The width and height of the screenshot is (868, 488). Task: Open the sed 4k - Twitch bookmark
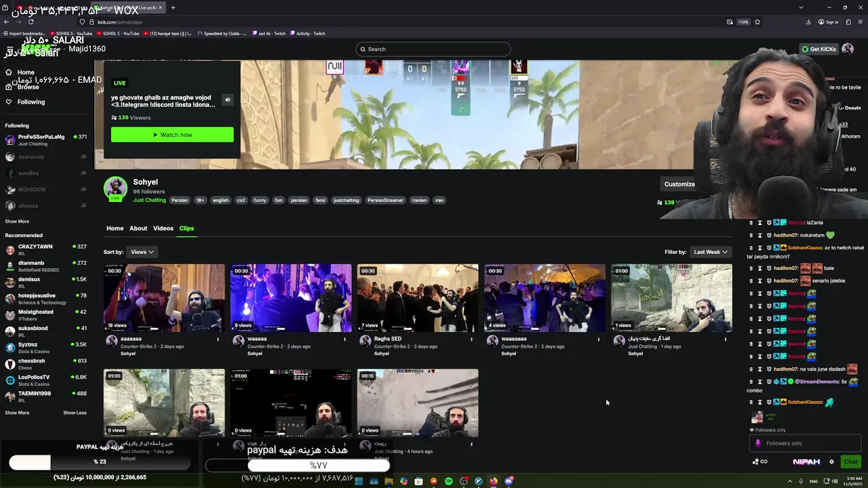269,33
